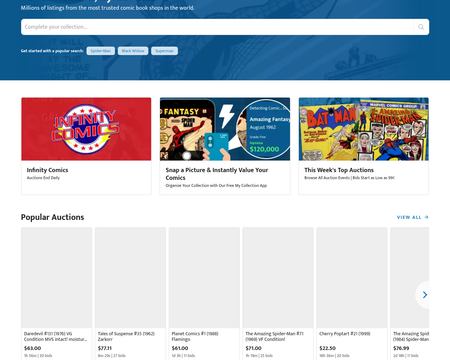The height and width of the screenshot is (360, 450).
Task: Click the magnifier search icon
Action: tap(421, 27)
